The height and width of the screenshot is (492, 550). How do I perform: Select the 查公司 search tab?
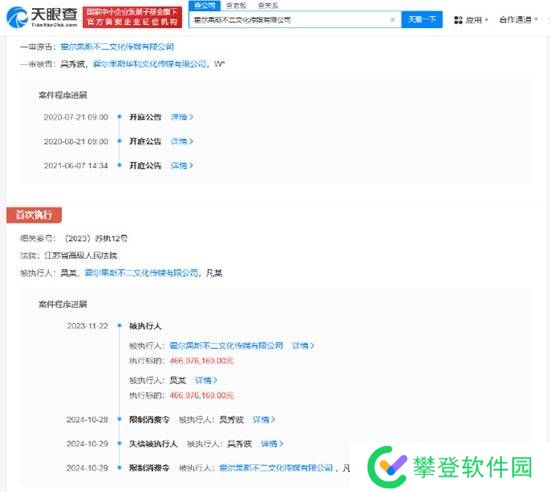pos(205,5)
